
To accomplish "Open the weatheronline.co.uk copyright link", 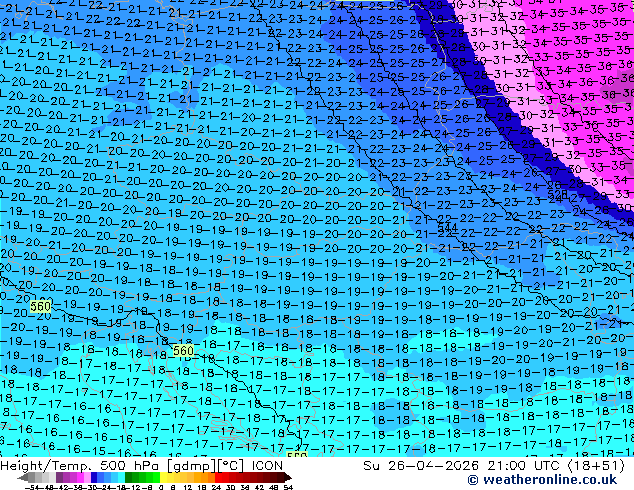I will pyautogui.click(x=542, y=480).
